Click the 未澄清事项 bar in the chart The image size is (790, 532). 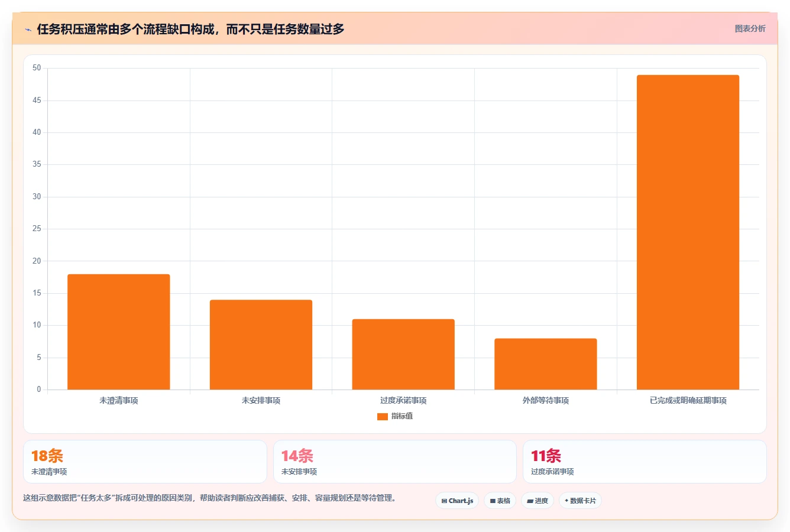pos(118,332)
